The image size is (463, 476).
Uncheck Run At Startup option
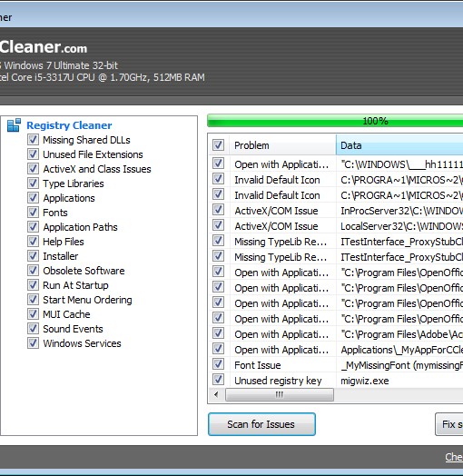coord(33,285)
